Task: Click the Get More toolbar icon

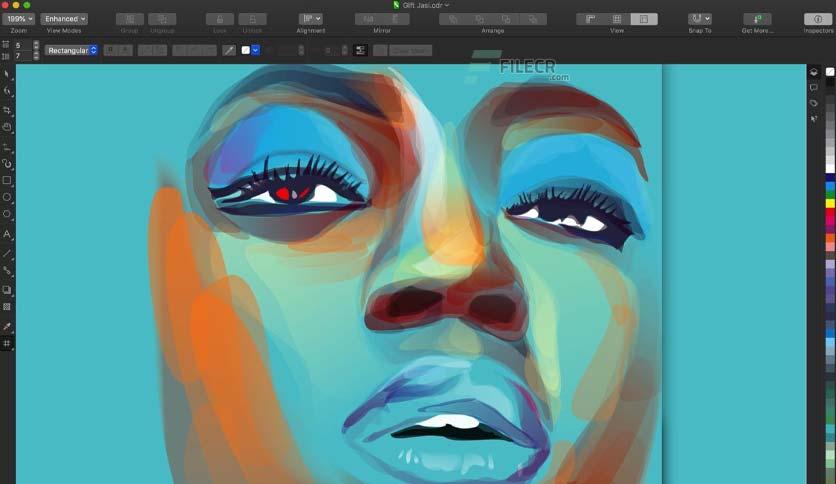Action: [x=757, y=19]
